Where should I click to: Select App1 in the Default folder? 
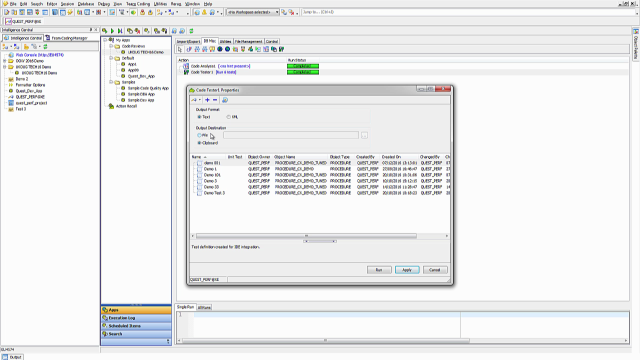click(x=132, y=64)
